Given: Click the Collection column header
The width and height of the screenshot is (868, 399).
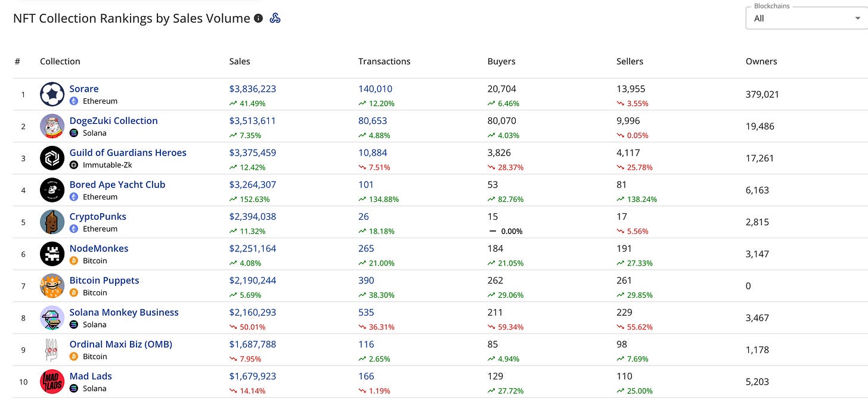Looking at the screenshot, I should tap(60, 61).
